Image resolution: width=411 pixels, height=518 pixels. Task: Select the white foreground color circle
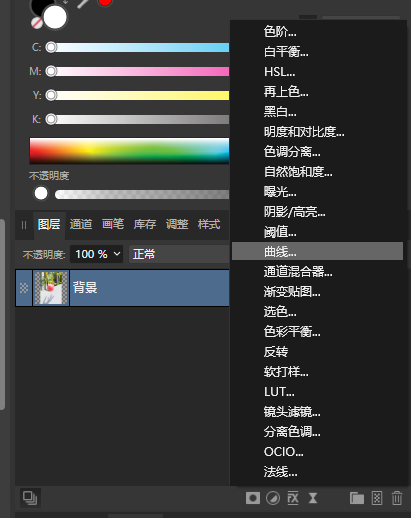[x=55, y=17]
